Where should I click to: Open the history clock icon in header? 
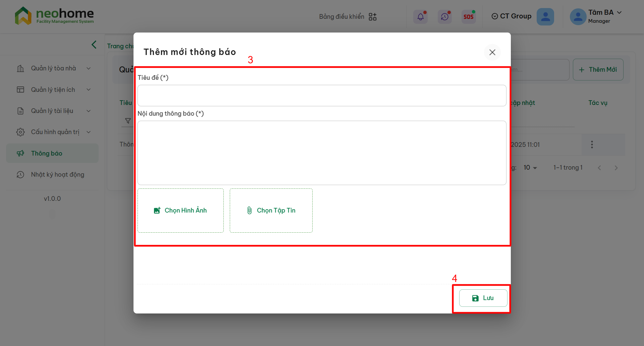pyautogui.click(x=444, y=16)
